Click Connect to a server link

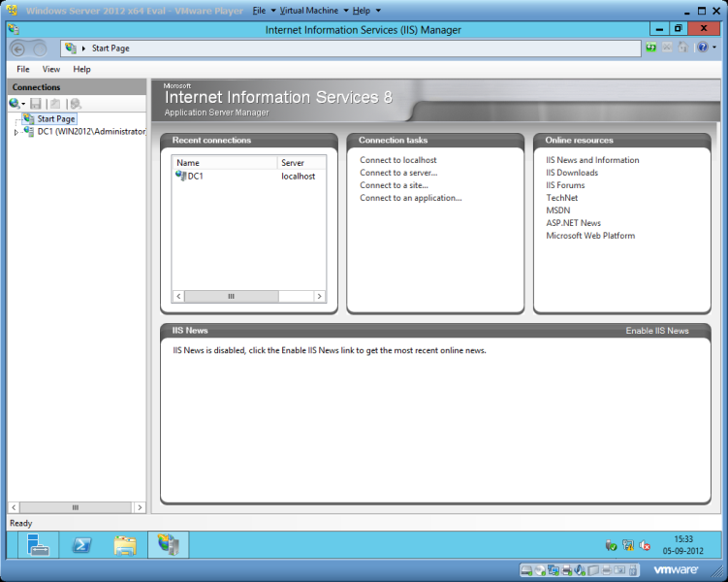(397, 173)
